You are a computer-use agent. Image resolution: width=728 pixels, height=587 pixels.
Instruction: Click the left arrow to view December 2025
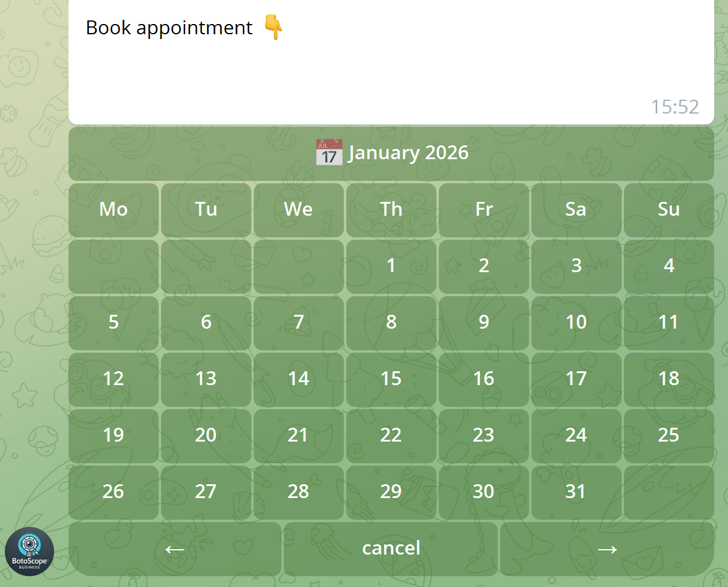[x=175, y=548]
